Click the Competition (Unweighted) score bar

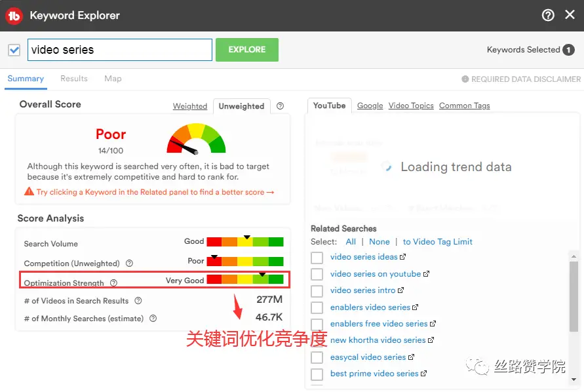pos(245,261)
